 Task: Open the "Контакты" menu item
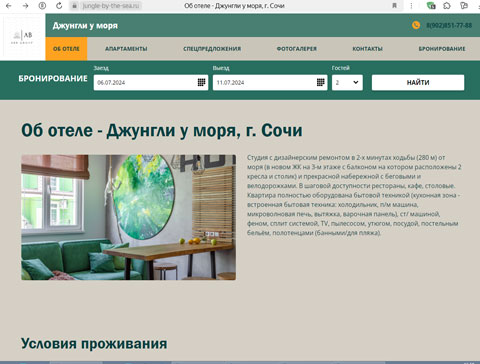(x=367, y=49)
